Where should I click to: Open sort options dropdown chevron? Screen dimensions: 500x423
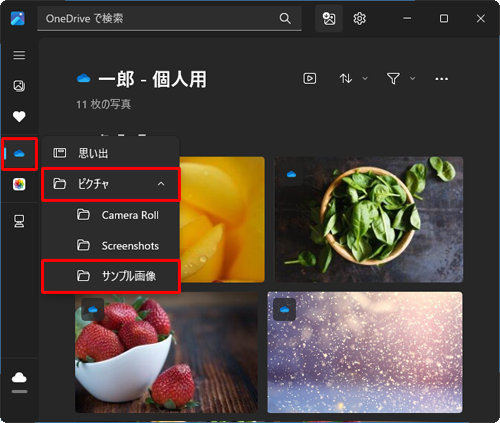(365, 79)
